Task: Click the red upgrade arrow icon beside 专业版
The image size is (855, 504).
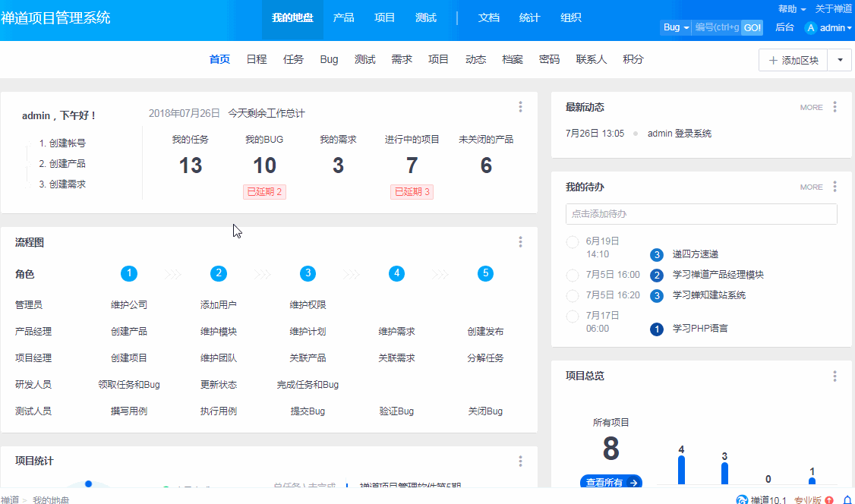Action: point(829,499)
